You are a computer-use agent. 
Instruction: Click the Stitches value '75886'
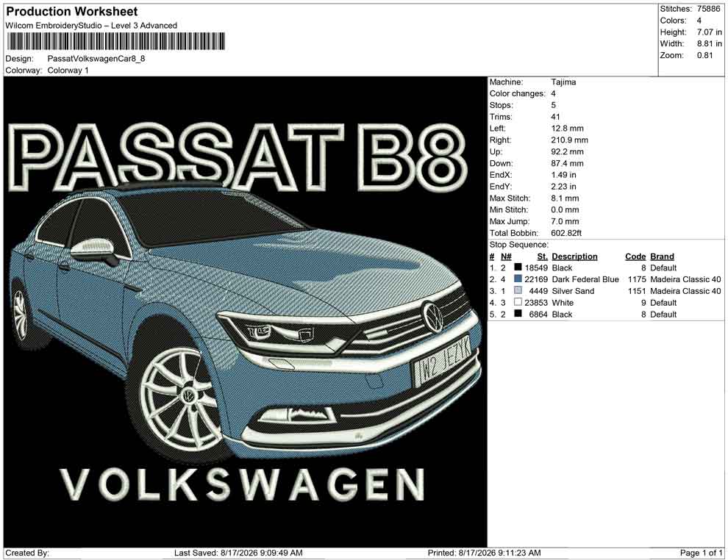(x=708, y=9)
